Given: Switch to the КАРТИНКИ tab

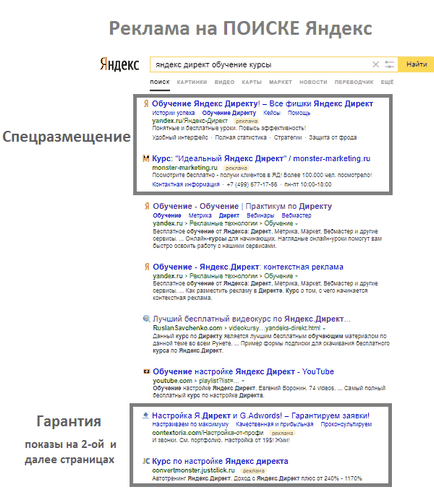Looking at the screenshot, I should [x=192, y=82].
